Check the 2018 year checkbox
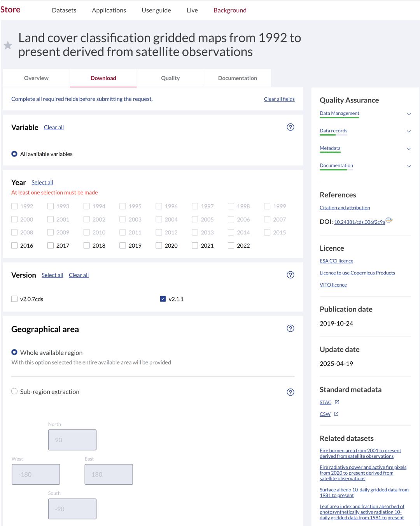This screenshot has width=420, height=526. [x=87, y=245]
